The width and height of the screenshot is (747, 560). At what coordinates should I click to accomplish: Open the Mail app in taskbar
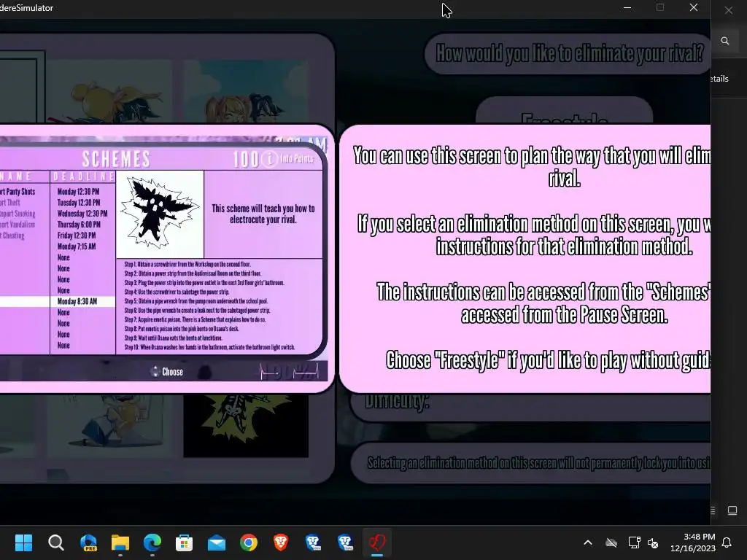click(217, 542)
